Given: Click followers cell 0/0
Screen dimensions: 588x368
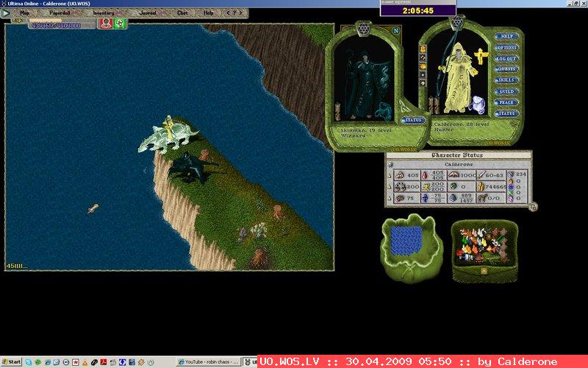Looking at the screenshot, I should coord(491,198).
